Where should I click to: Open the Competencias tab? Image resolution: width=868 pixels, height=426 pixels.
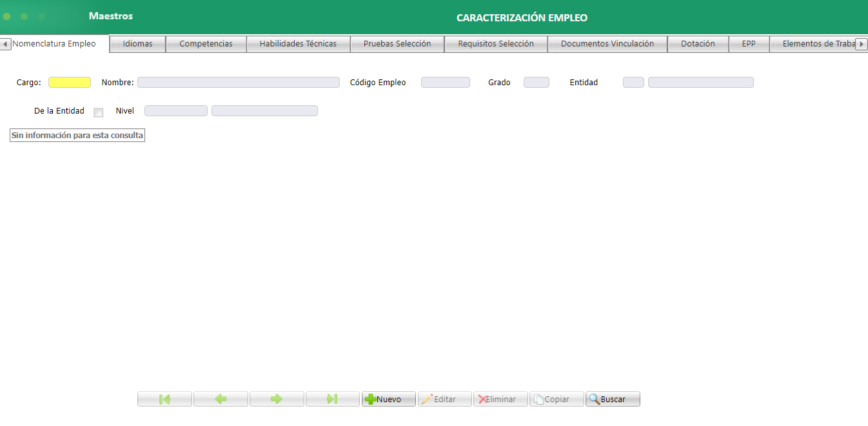coord(206,44)
